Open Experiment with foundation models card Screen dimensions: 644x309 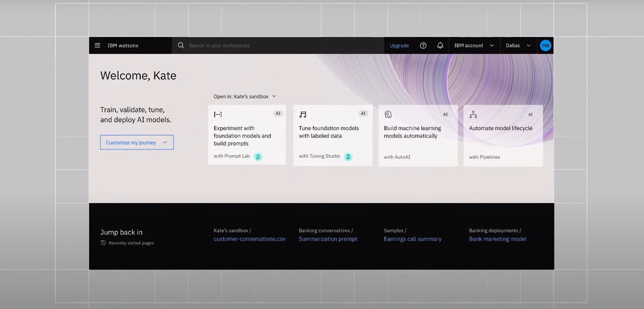(x=247, y=135)
